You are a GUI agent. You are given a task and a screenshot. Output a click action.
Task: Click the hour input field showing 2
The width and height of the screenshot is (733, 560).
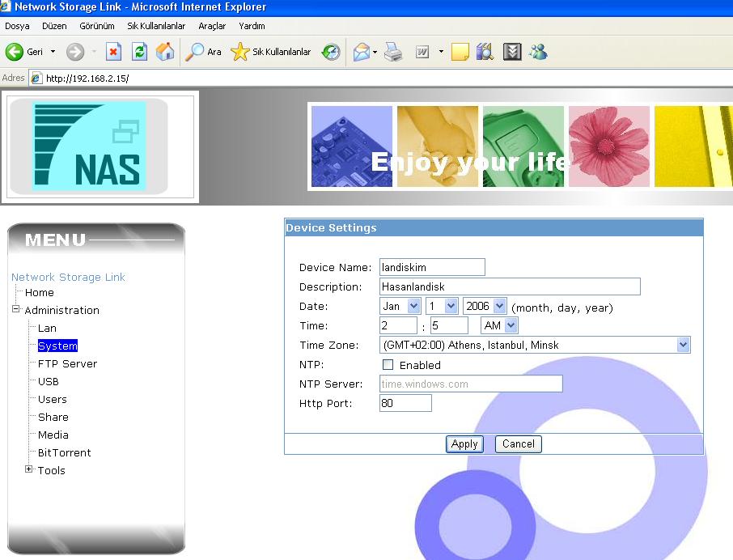tap(398, 325)
